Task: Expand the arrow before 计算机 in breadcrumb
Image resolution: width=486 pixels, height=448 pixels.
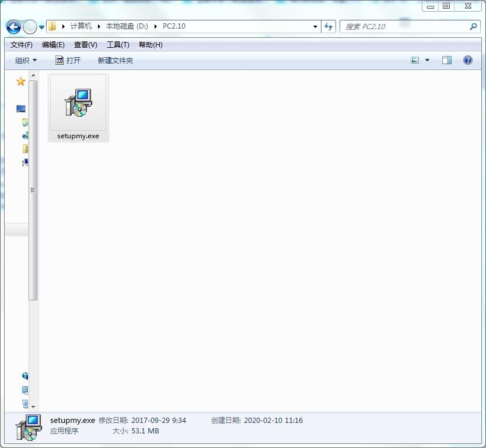Action: point(63,27)
